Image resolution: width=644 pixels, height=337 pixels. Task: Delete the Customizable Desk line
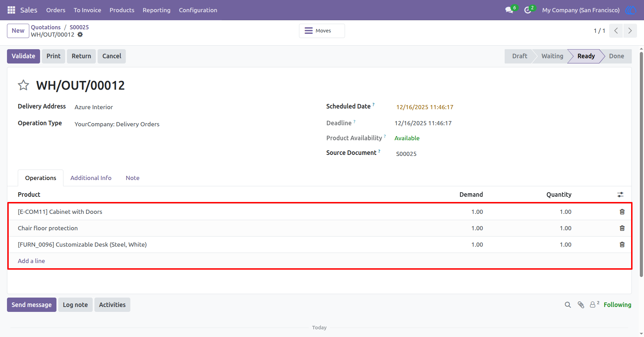pos(622,245)
